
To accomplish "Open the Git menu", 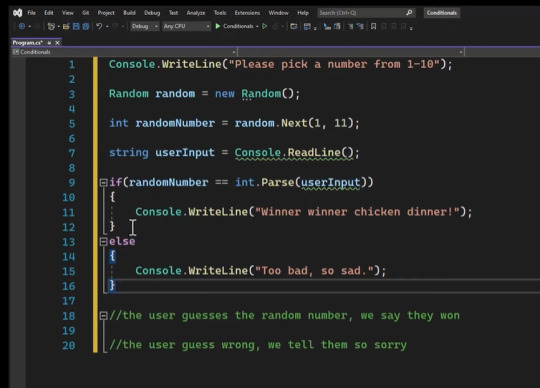I will (x=85, y=13).
